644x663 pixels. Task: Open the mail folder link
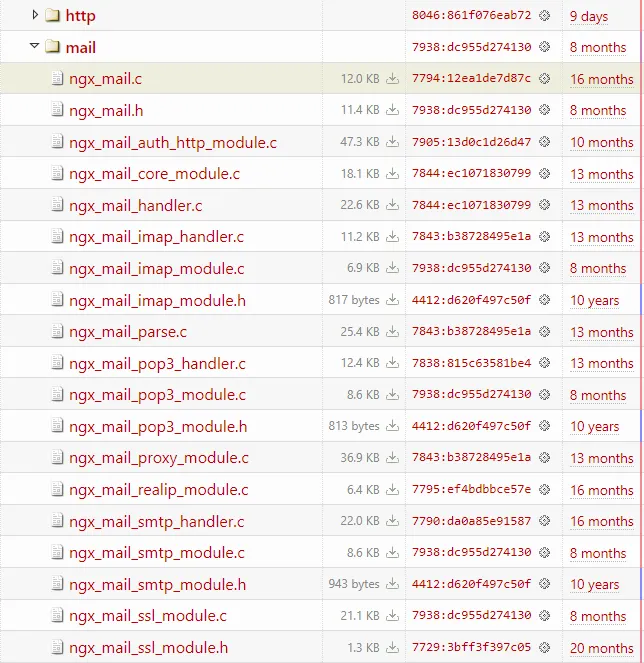pyautogui.click(x=81, y=47)
